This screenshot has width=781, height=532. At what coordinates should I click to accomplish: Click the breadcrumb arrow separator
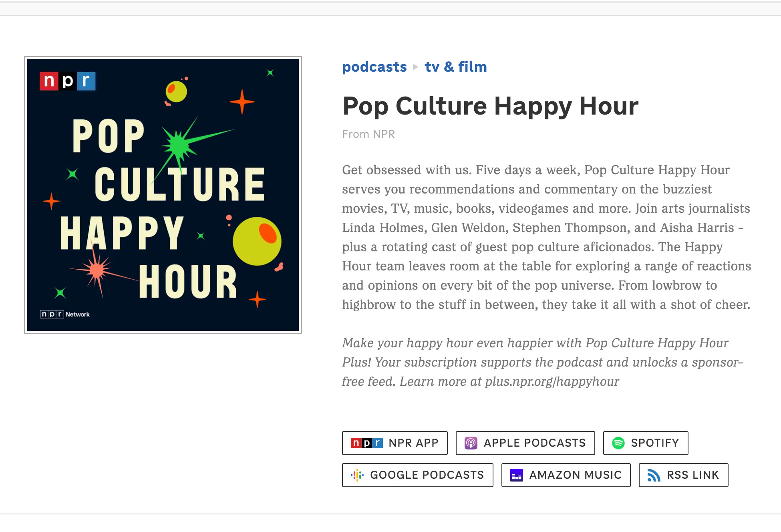pyautogui.click(x=415, y=67)
